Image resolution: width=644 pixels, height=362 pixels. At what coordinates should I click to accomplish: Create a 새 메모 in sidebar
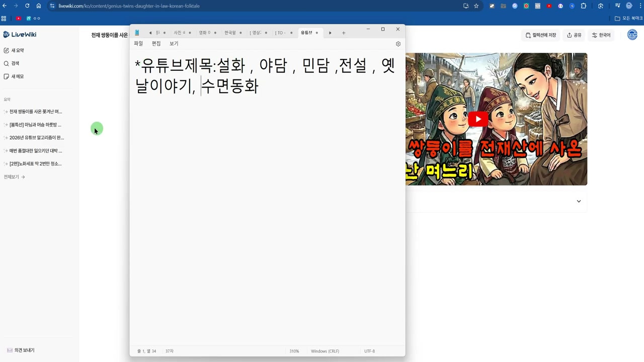click(14, 76)
